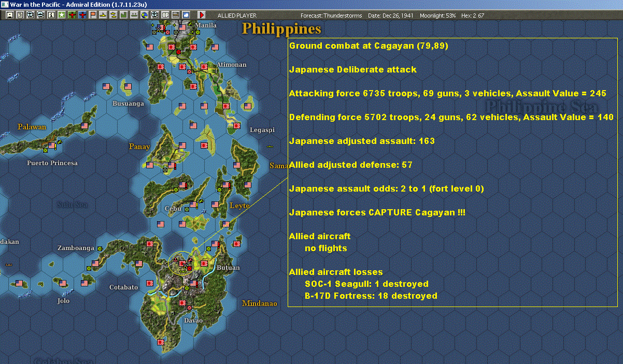Image resolution: width=623 pixels, height=364 pixels.
Task: Click 'Japanese adjusted assault: 163' line
Action: click(362, 141)
